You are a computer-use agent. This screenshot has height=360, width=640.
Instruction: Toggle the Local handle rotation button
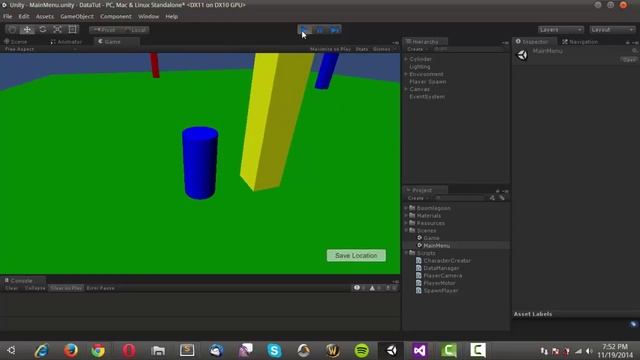click(x=135, y=30)
